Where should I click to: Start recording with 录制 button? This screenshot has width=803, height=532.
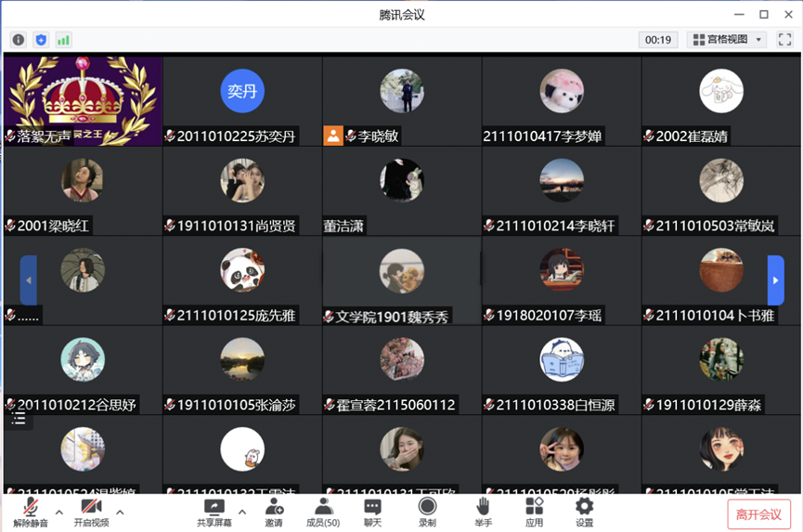(427, 512)
